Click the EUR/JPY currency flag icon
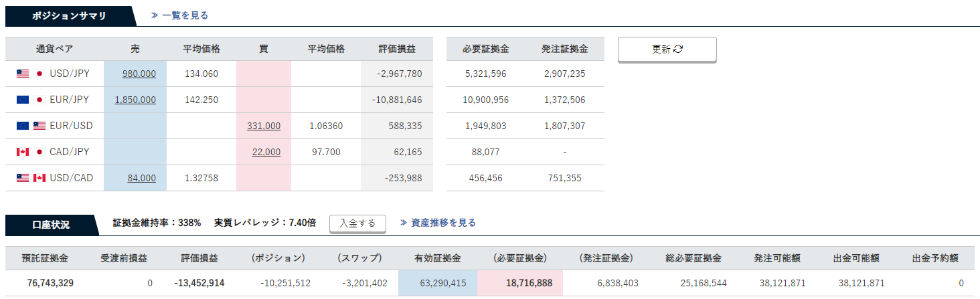 click(x=30, y=100)
